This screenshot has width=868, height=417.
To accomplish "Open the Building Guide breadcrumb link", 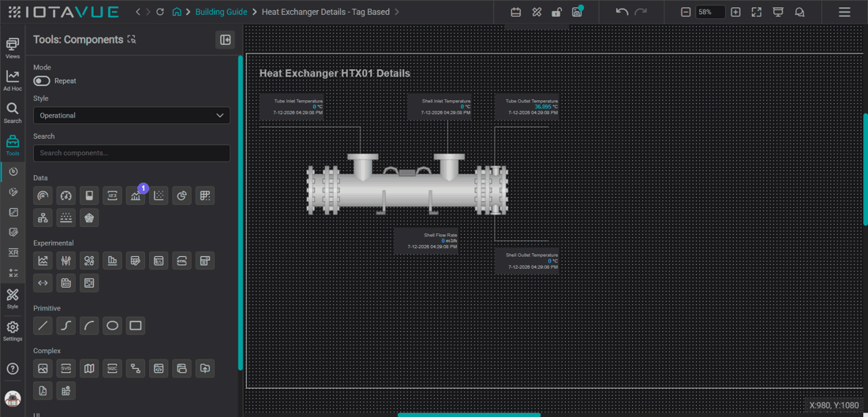I will [222, 12].
